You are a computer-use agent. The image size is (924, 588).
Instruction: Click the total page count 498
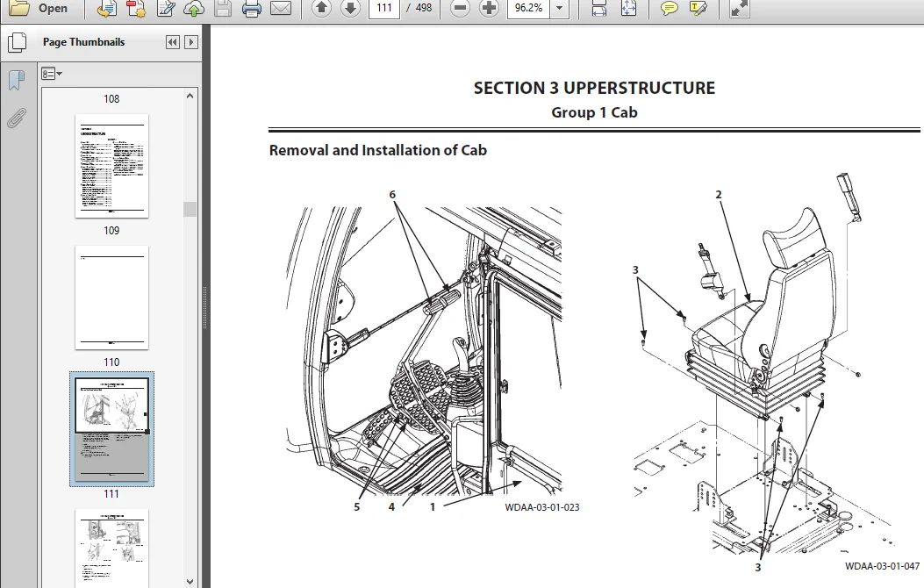[423, 8]
